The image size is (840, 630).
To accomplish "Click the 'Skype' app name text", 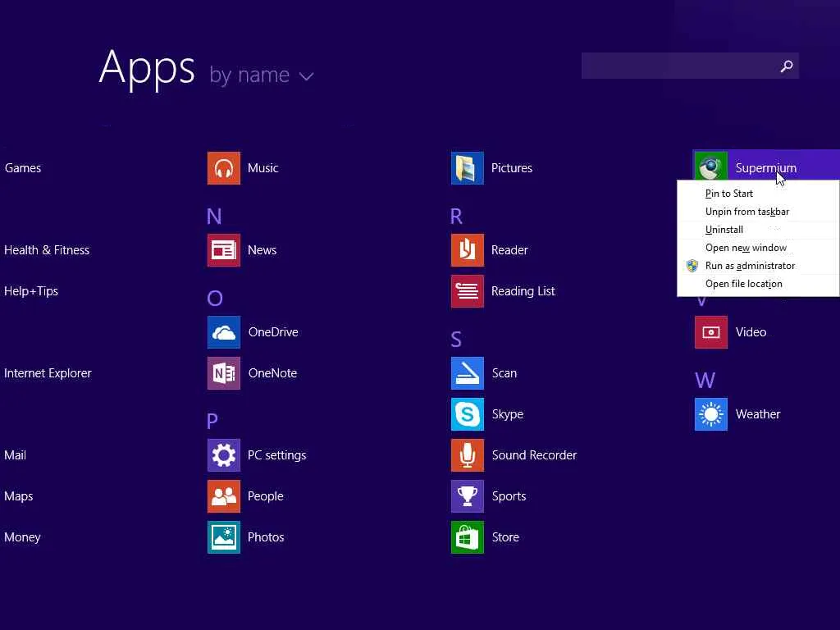I will (x=508, y=414).
